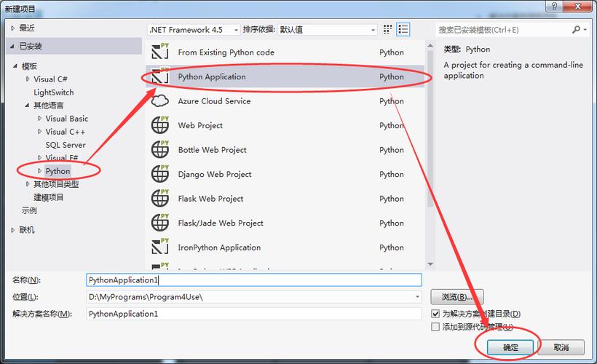Screen dimensions: 597x364
Task: Click the Flask Web Project globe icon
Action: click(x=160, y=197)
